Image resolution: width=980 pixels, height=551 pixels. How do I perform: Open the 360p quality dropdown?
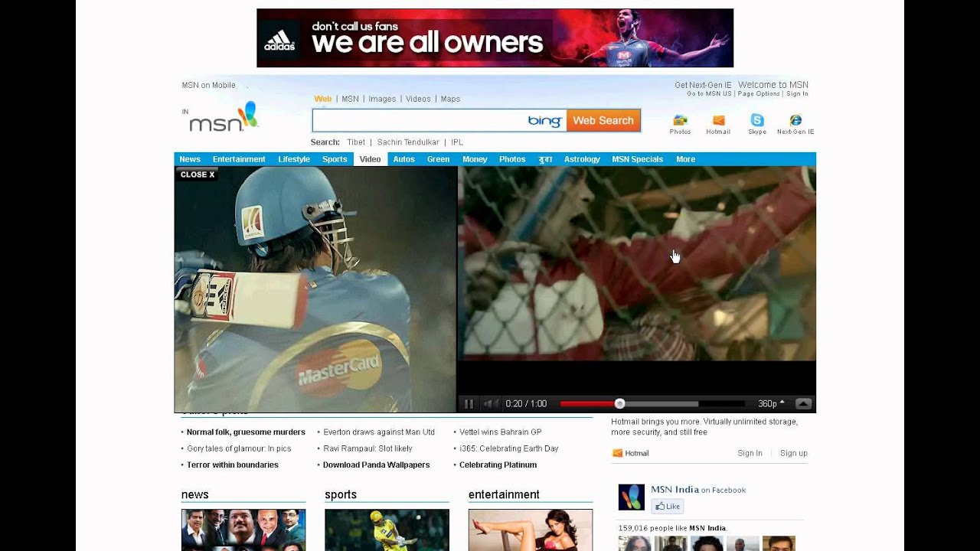(x=771, y=404)
